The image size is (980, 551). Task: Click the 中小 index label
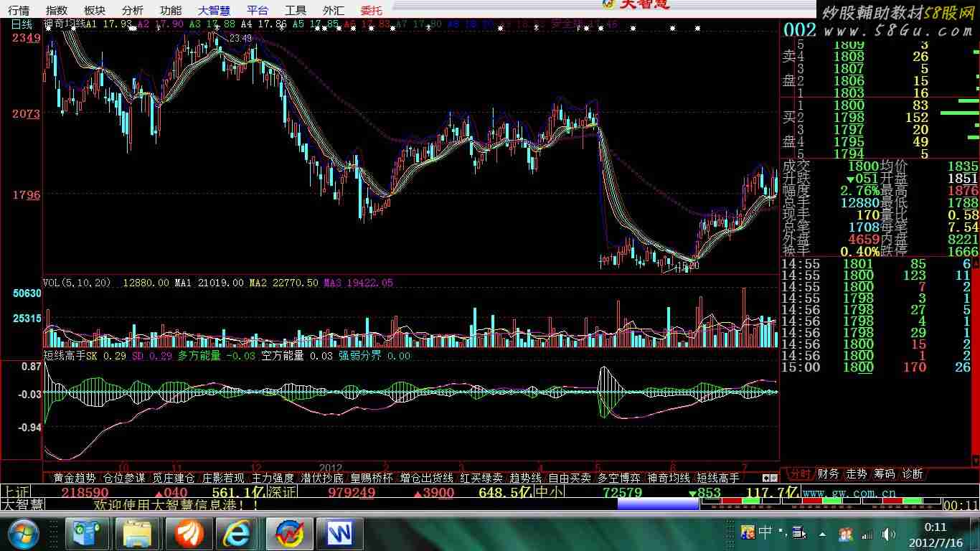(550, 492)
